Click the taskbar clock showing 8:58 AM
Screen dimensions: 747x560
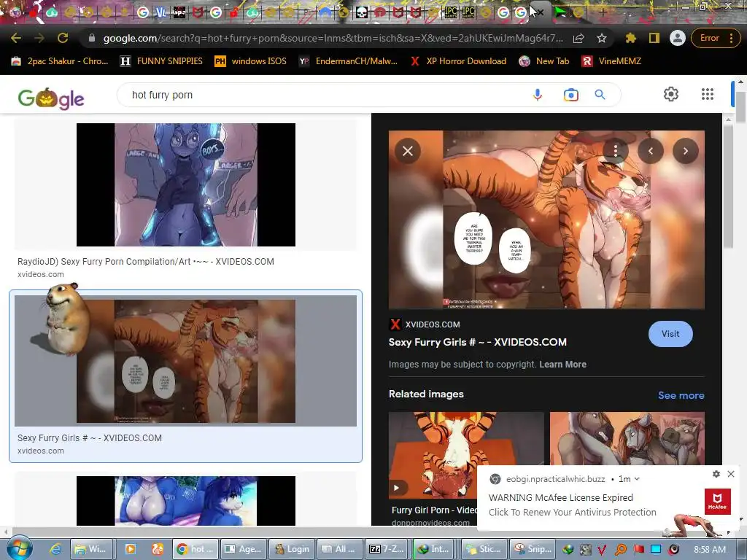[x=709, y=549]
